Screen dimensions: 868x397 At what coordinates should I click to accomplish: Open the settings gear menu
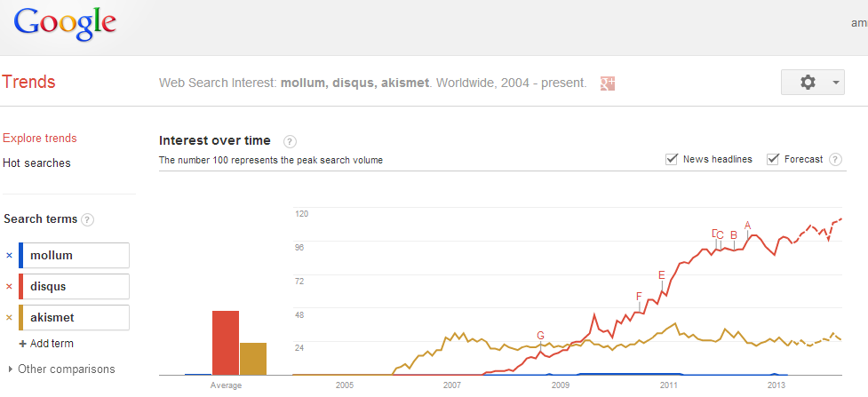(x=811, y=83)
